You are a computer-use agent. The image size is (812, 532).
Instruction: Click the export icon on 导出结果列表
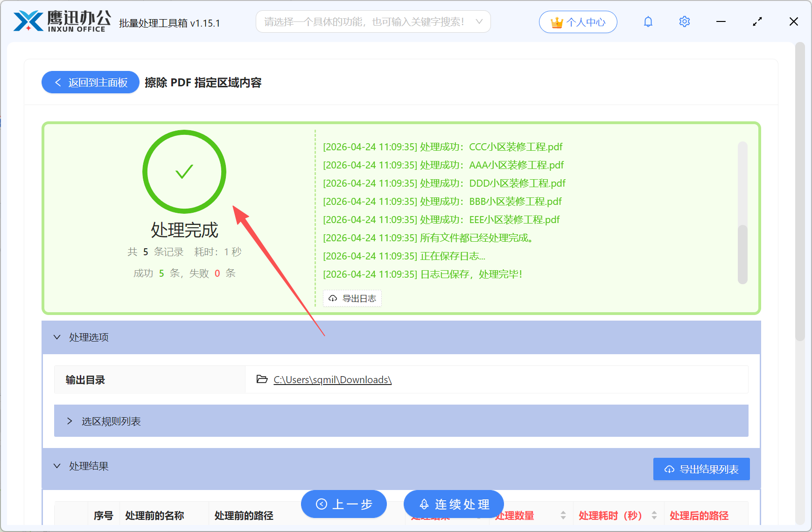[x=668, y=469]
